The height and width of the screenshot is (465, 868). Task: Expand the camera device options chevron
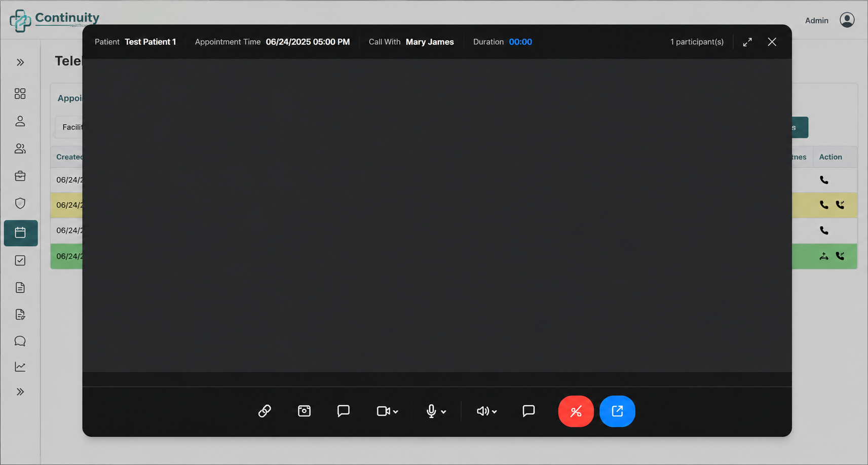[396, 412]
